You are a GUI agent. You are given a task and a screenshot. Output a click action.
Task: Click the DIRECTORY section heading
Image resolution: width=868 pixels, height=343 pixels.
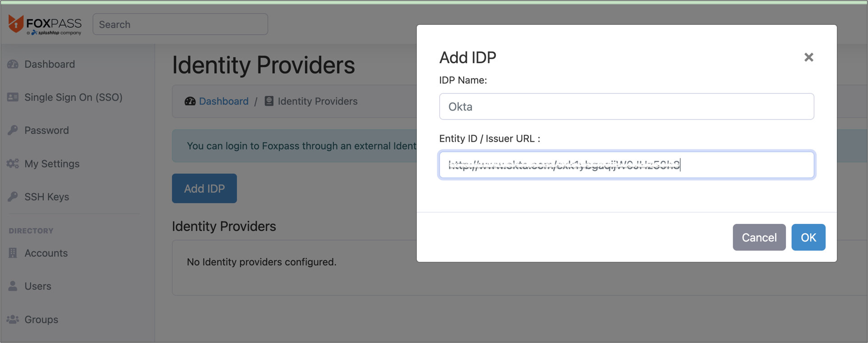pyautogui.click(x=31, y=231)
